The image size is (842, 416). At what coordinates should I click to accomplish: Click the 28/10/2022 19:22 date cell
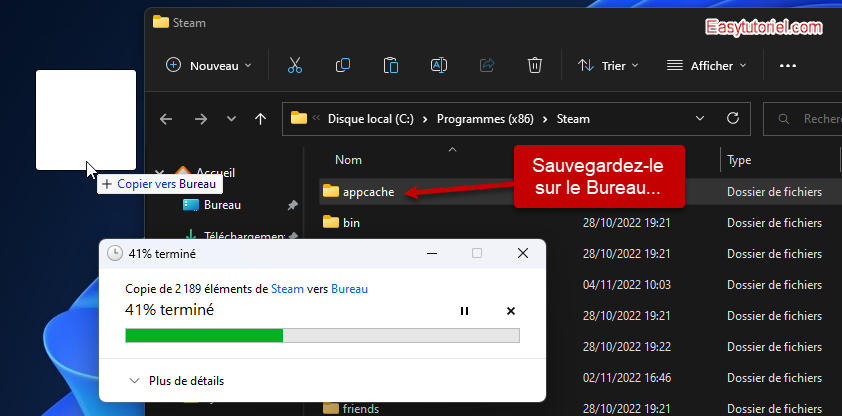pyautogui.click(x=627, y=347)
